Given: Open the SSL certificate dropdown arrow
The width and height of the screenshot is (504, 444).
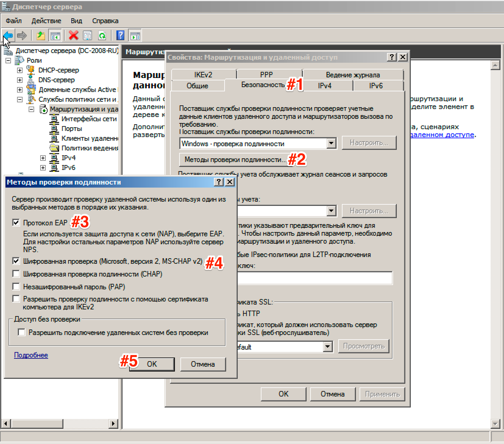Looking at the screenshot, I should pos(328,347).
